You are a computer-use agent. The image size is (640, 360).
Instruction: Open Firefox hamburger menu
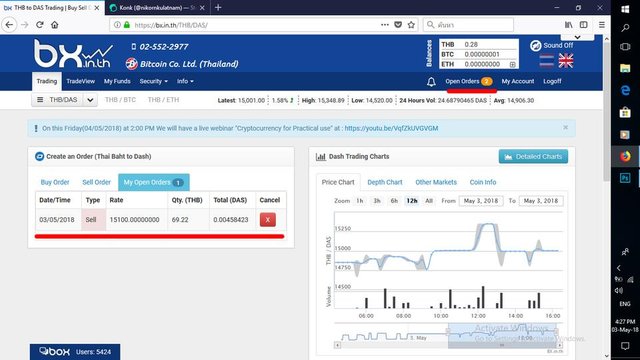(602, 25)
